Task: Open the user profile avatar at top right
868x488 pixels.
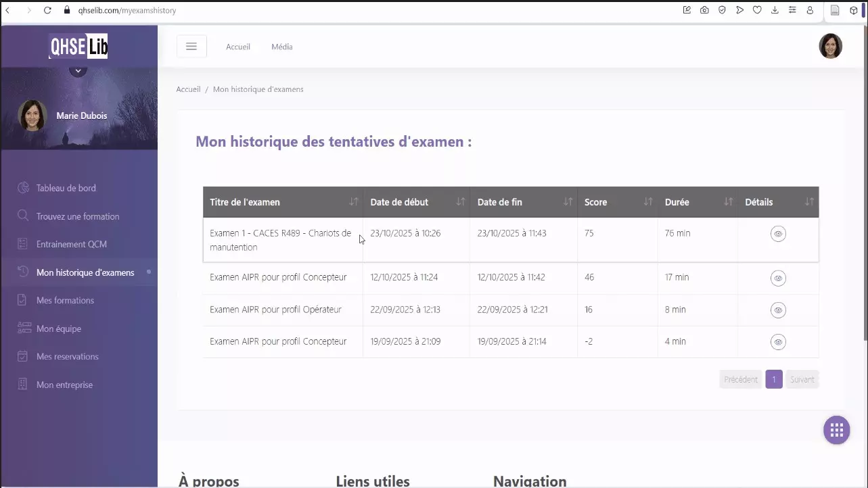Action: [830, 46]
